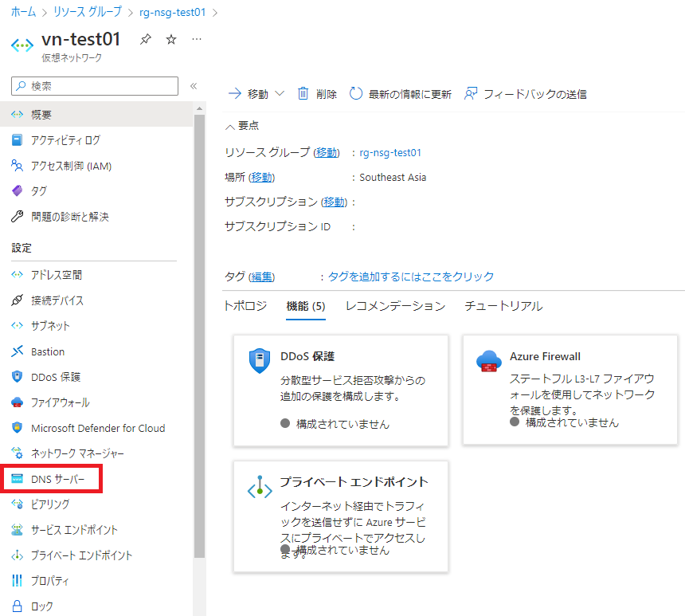Click the サービス エンドポイント icon
This screenshot has width=685, height=616.
[x=17, y=530]
